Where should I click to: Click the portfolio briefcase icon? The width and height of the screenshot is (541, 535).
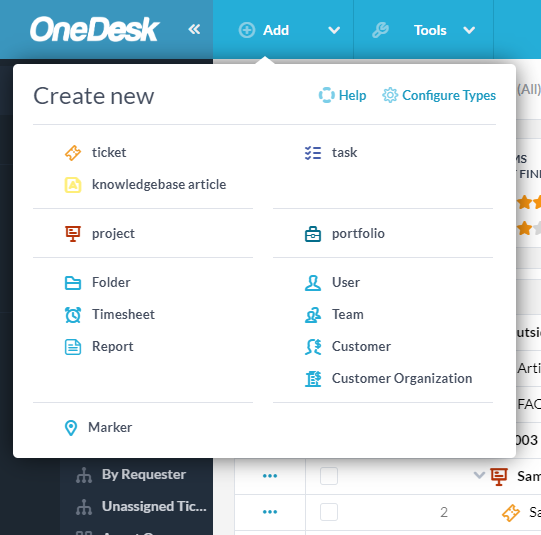point(313,234)
